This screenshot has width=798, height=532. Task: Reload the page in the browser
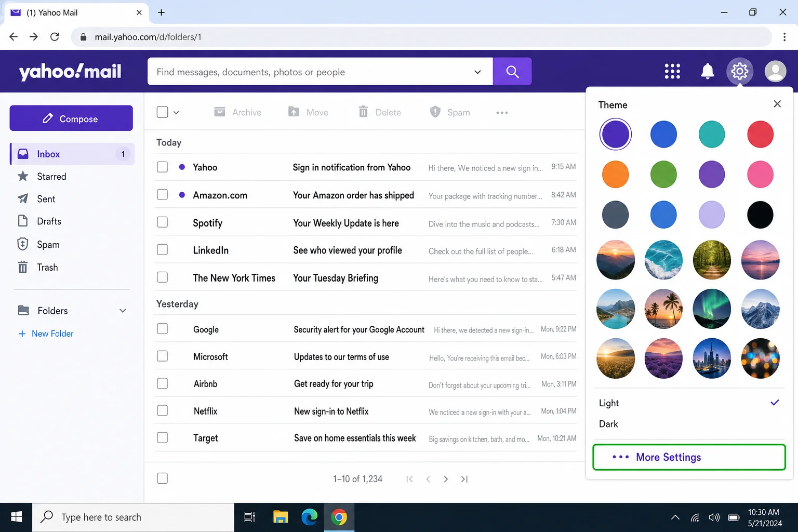[55, 37]
